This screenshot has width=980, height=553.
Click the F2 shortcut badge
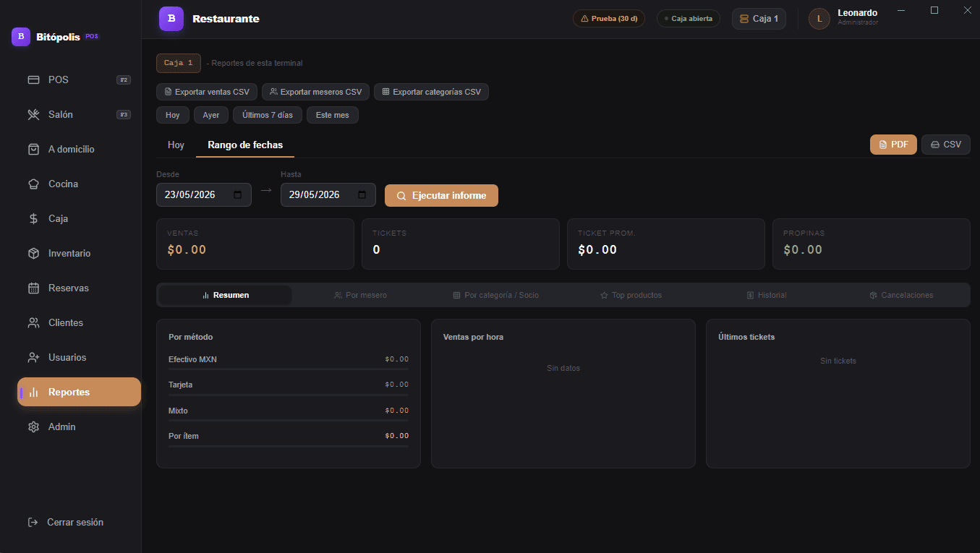[124, 80]
